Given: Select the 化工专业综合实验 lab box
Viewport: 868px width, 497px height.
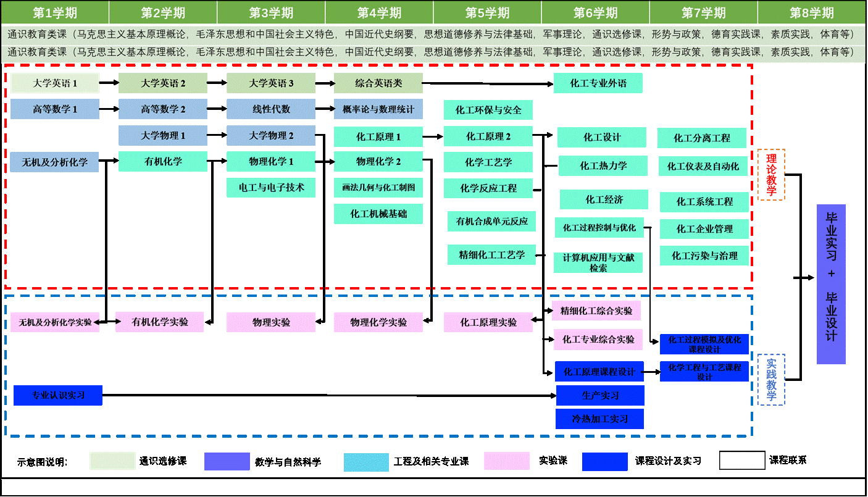Looking at the screenshot, I should 598,340.
